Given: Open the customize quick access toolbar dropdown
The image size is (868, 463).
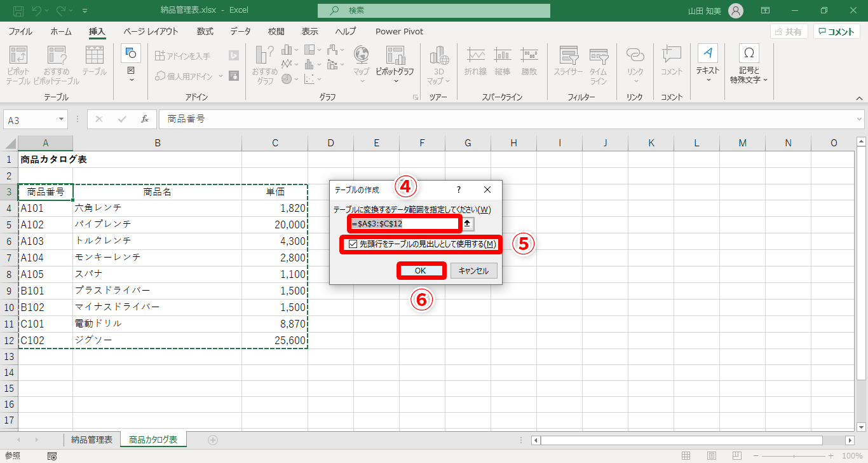Looking at the screenshot, I should point(85,11).
